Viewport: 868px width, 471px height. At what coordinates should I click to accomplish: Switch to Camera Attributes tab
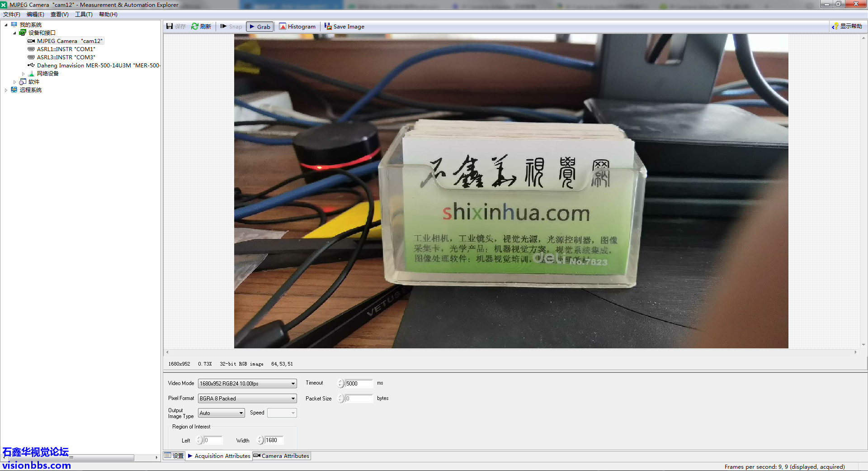[281, 456]
